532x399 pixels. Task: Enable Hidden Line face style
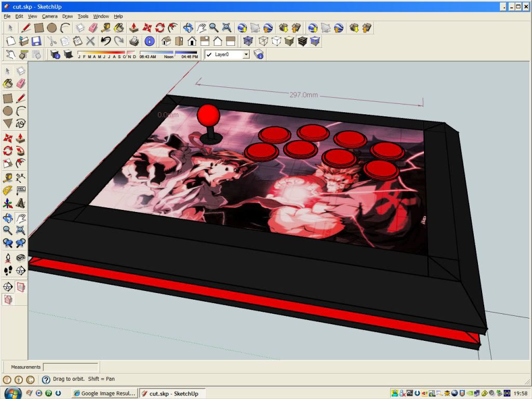point(276,41)
